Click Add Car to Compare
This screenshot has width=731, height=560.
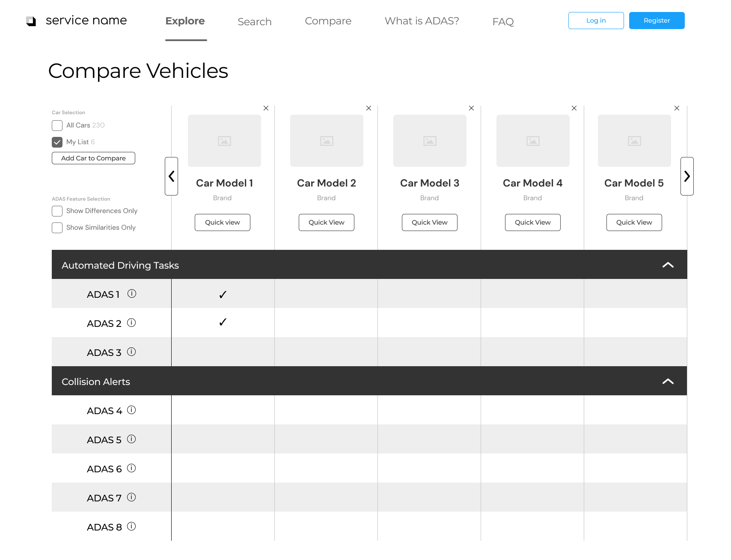(93, 158)
